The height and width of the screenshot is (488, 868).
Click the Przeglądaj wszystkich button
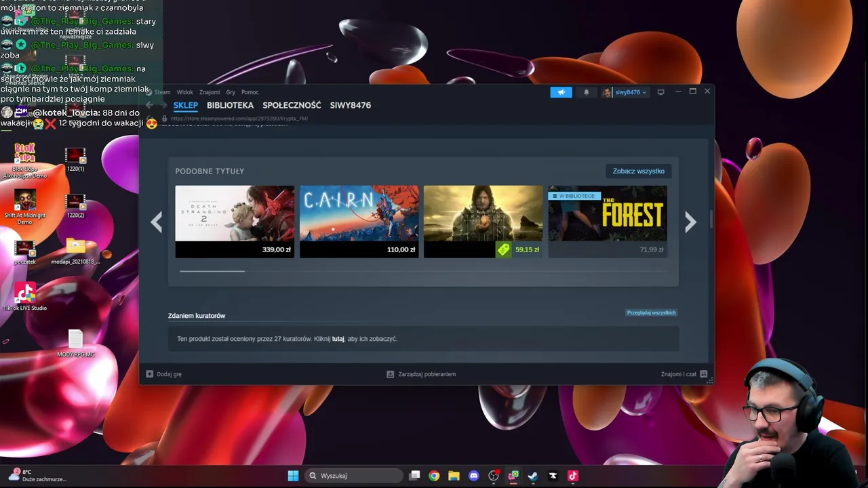[x=651, y=312]
